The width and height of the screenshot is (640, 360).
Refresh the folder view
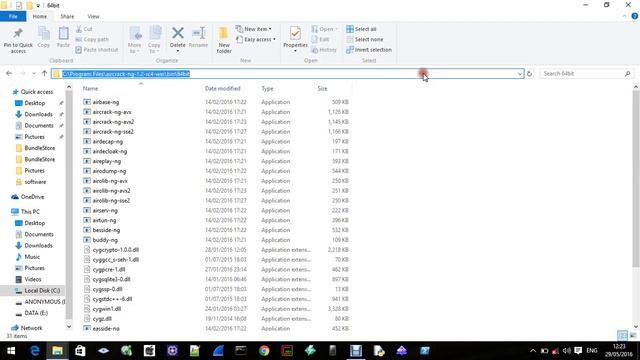pyautogui.click(x=529, y=74)
